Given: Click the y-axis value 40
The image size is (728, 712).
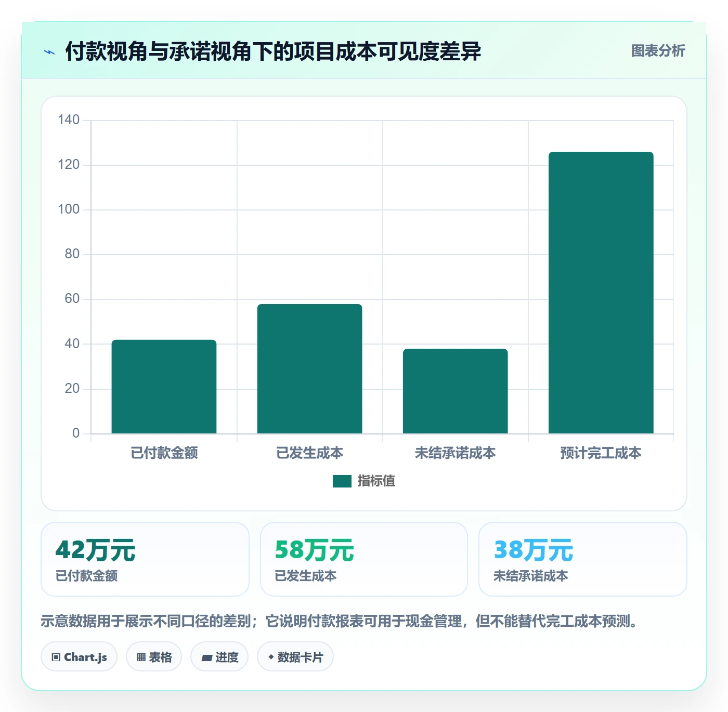Looking at the screenshot, I should pos(72,344).
